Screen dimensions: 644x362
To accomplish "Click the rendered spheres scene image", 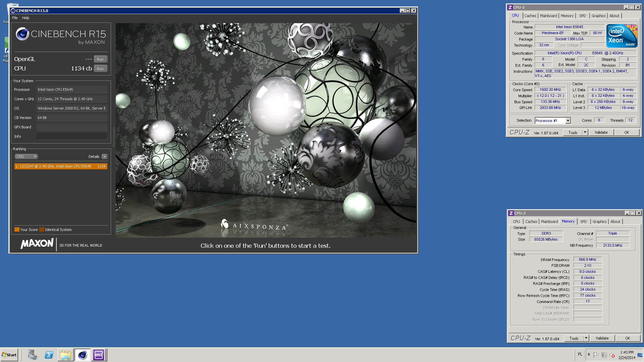I will [266, 130].
